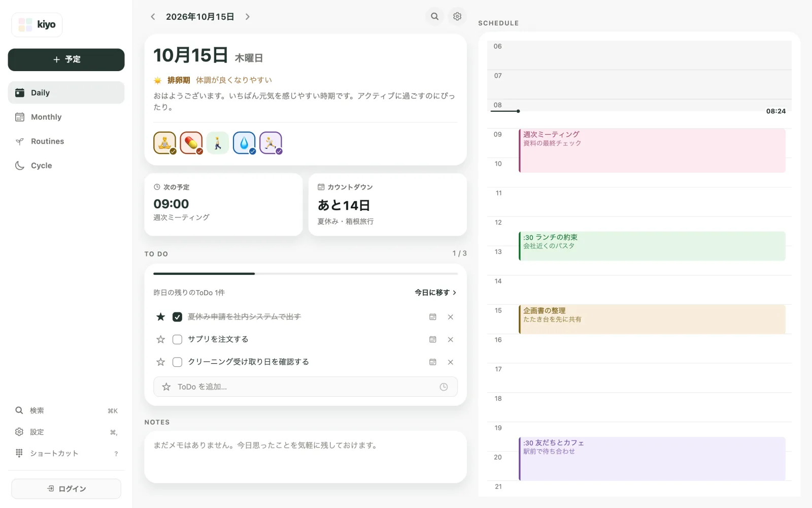Unstar the 夏休み申請 todo
This screenshot has height=508, width=812.
point(161,317)
